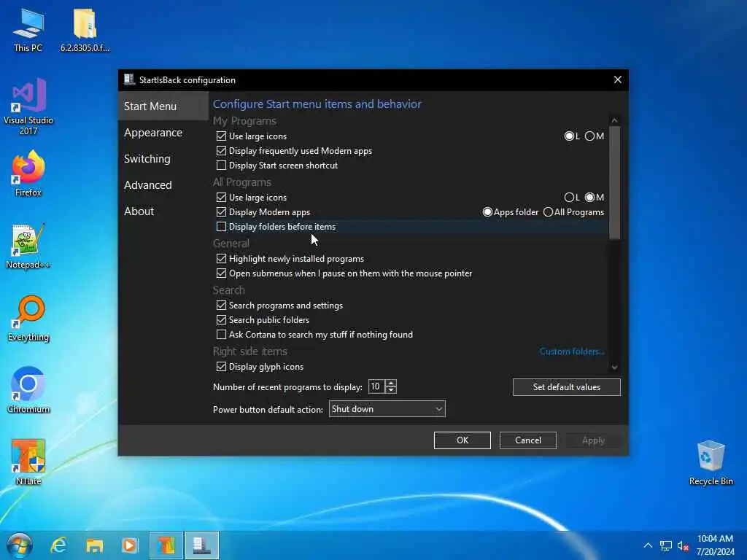Switch to NTLite taskbar button
The width and height of the screenshot is (747, 560).
point(166,545)
